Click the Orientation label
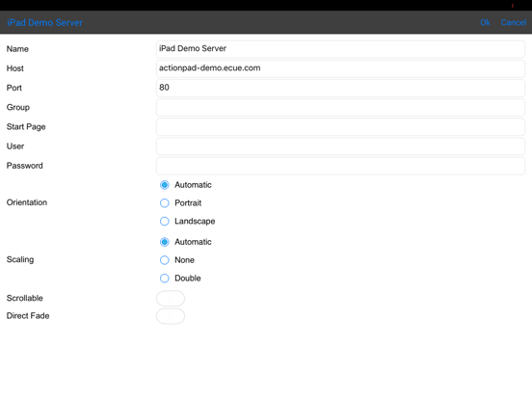This screenshot has width=532, height=399. [27, 202]
